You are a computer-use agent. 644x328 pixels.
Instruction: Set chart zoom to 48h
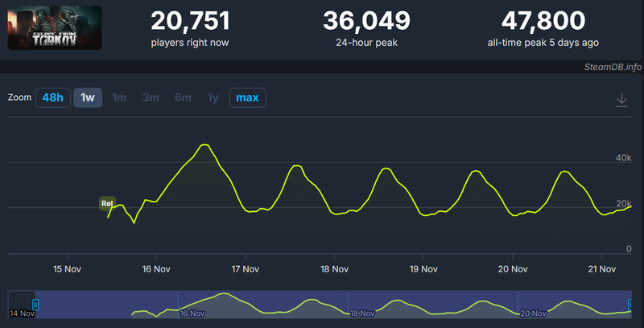coord(52,98)
